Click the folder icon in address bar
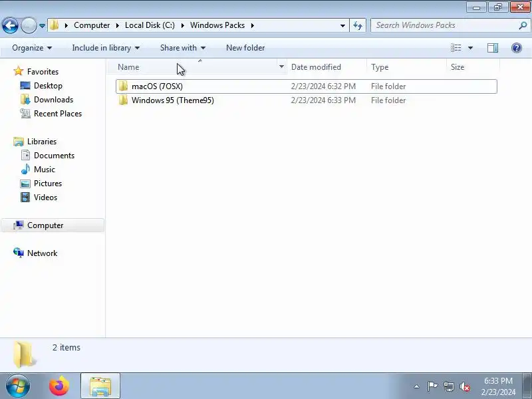The height and width of the screenshot is (399, 532). pos(54,25)
